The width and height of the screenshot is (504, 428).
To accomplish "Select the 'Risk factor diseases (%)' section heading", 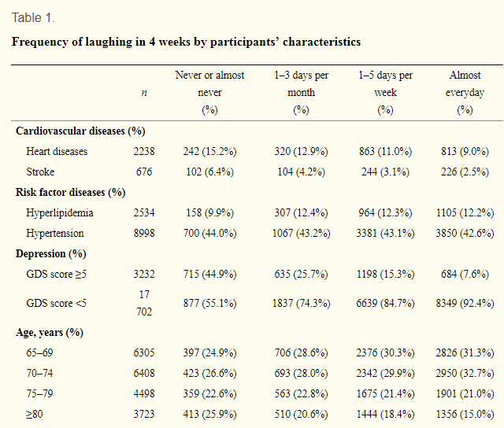I will (71, 192).
